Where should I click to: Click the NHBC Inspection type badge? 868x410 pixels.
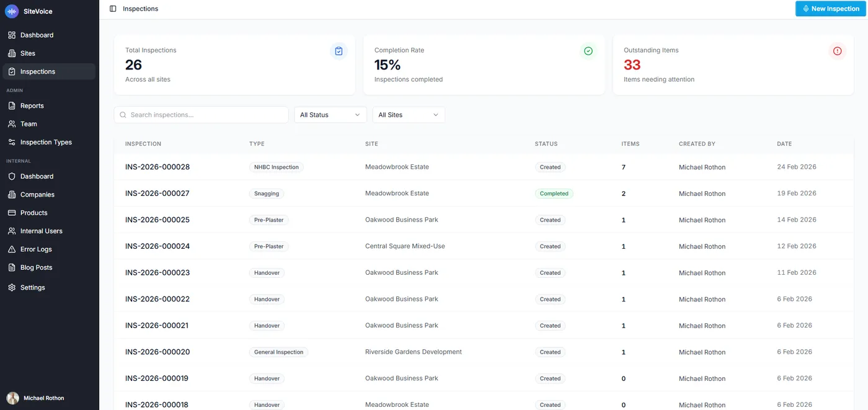[x=277, y=167]
